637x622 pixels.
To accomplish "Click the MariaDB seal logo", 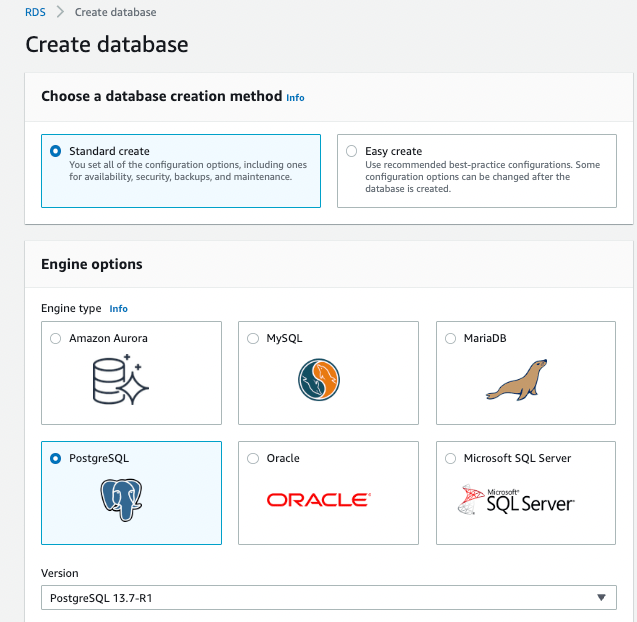I will (x=517, y=379).
